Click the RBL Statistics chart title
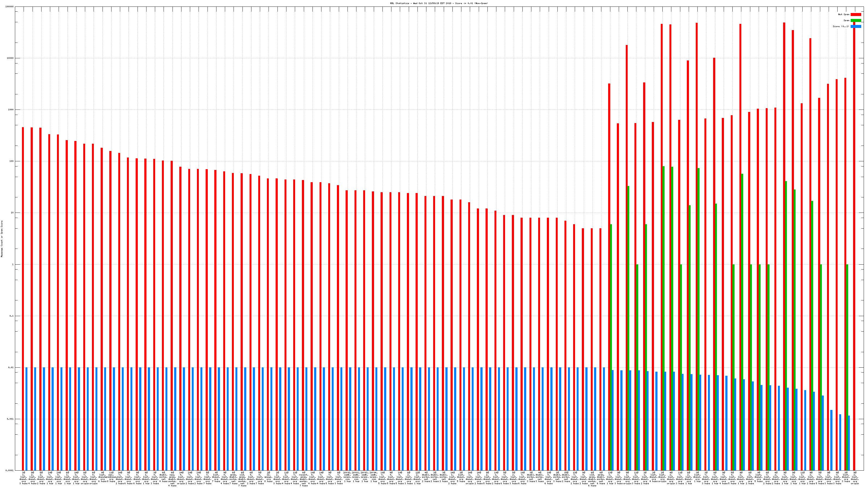The width and height of the screenshot is (868, 488). (x=438, y=3)
